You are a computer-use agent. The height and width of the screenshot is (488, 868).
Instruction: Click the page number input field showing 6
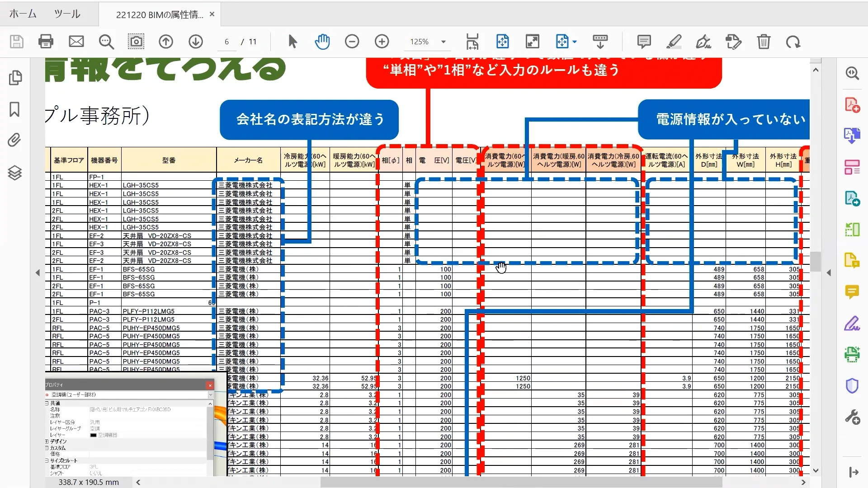226,42
